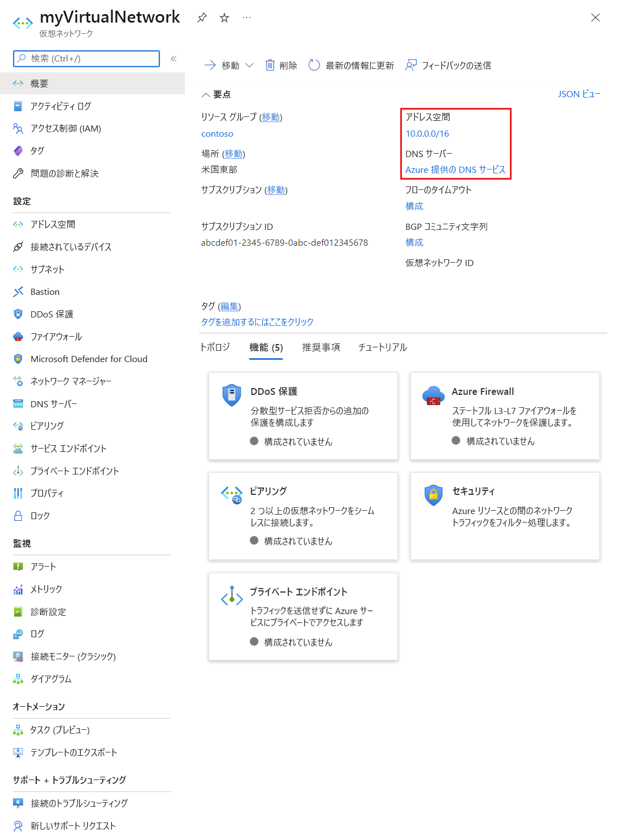Viewport: 619px width, 840px height.
Task: Click the タグ 編集 link
Action: 230,306
